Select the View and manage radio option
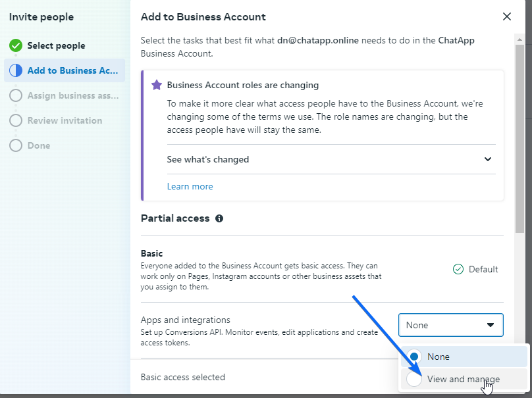 (x=414, y=379)
